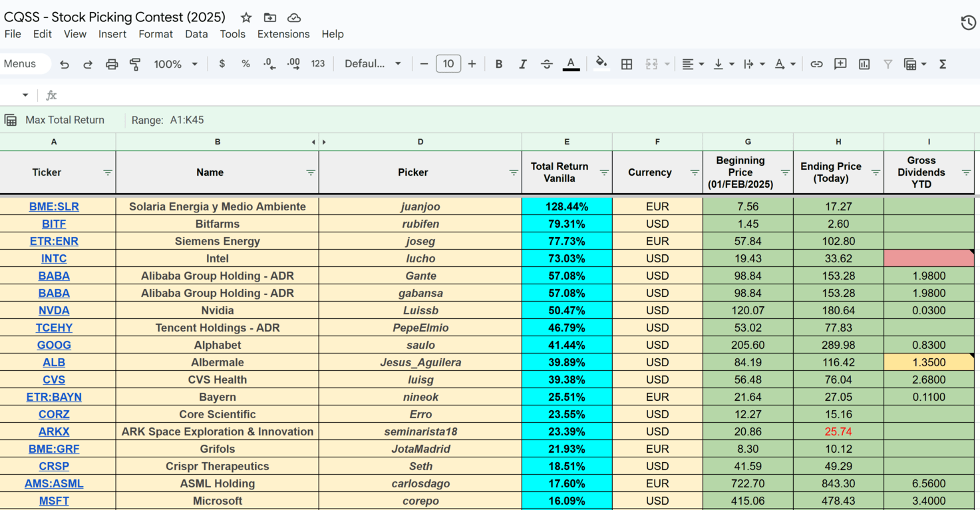Open the Picker column filter
The height and width of the screenshot is (510, 980).
point(513,172)
